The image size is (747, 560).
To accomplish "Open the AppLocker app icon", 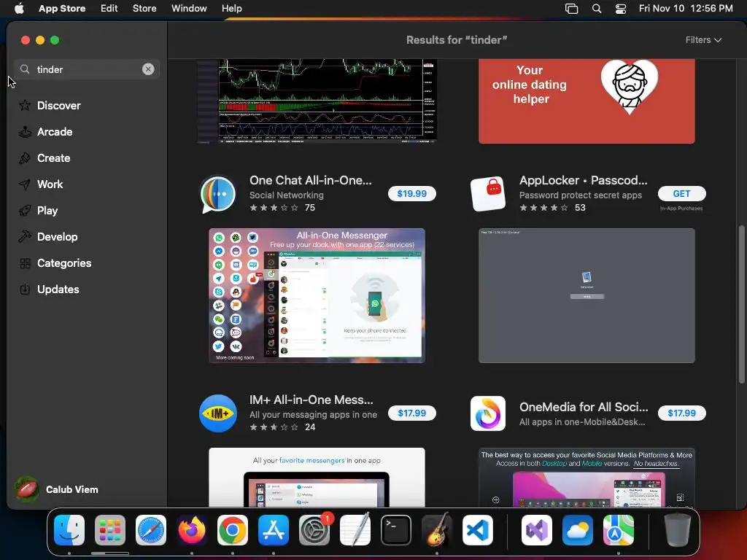I will [488, 194].
